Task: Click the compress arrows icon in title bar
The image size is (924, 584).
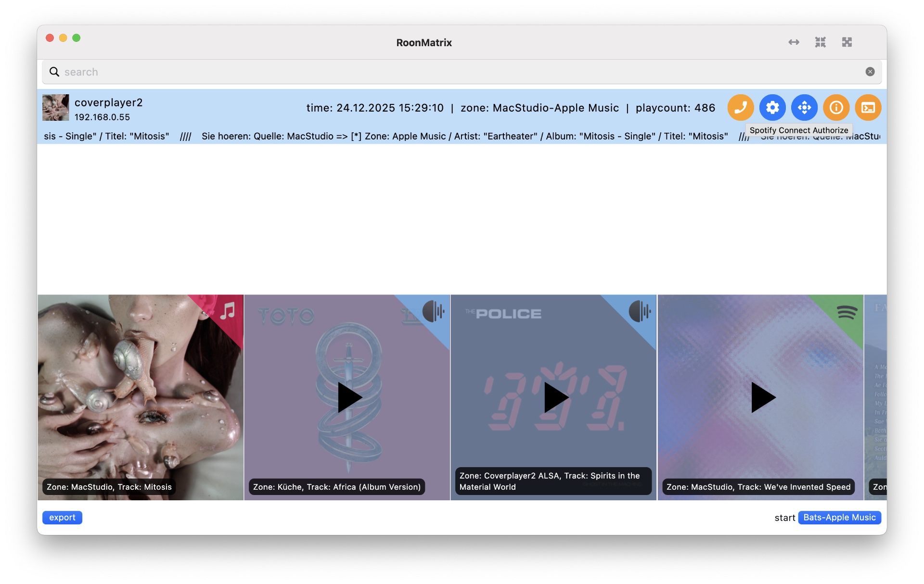Action: click(x=820, y=42)
